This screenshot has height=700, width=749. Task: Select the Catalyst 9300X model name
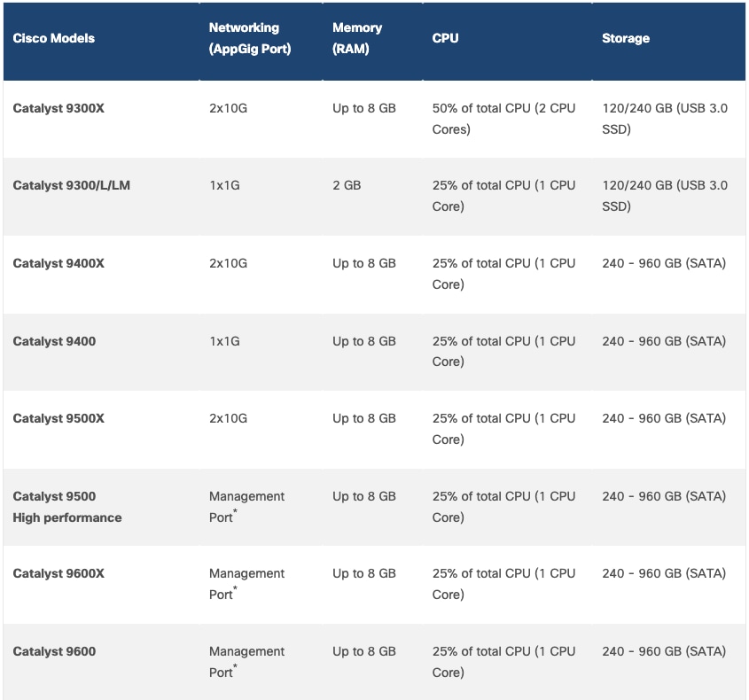(59, 108)
